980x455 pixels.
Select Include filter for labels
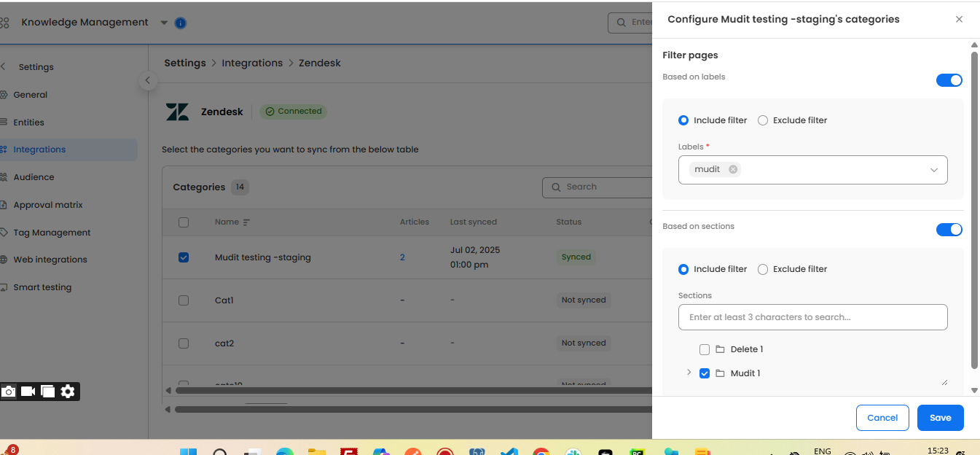pos(683,120)
